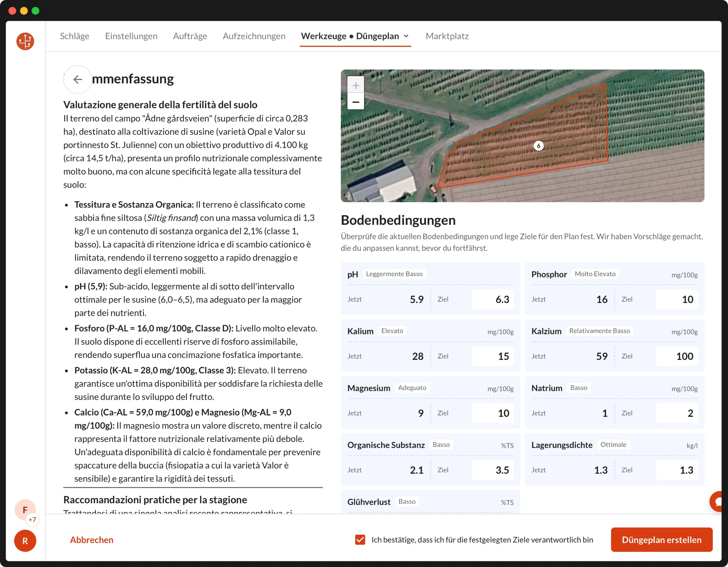
Task: Click the Kalium Jetzt value 28
Action: click(418, 356)
